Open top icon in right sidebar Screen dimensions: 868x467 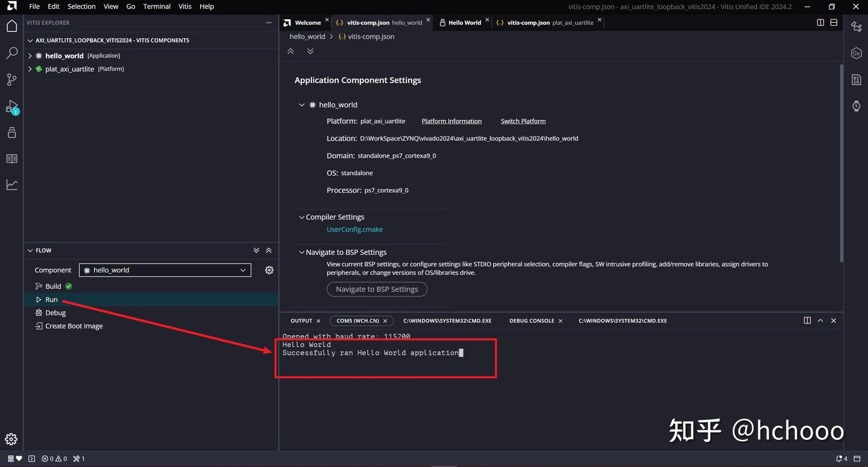click(856, 26)
